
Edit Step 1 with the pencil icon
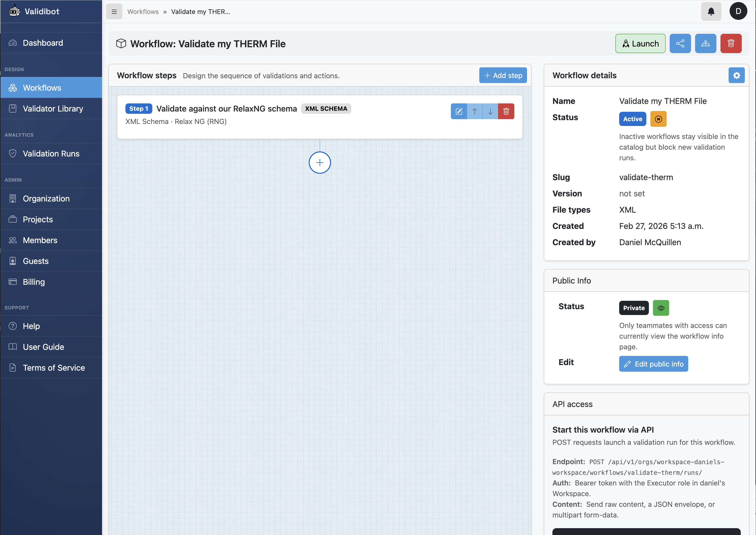pos(459,111)
